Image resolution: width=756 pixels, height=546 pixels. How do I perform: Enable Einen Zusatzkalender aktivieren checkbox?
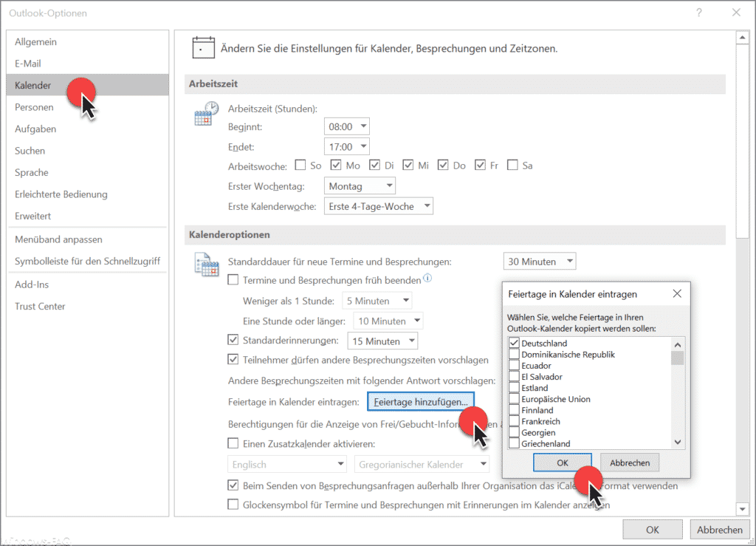233,443
